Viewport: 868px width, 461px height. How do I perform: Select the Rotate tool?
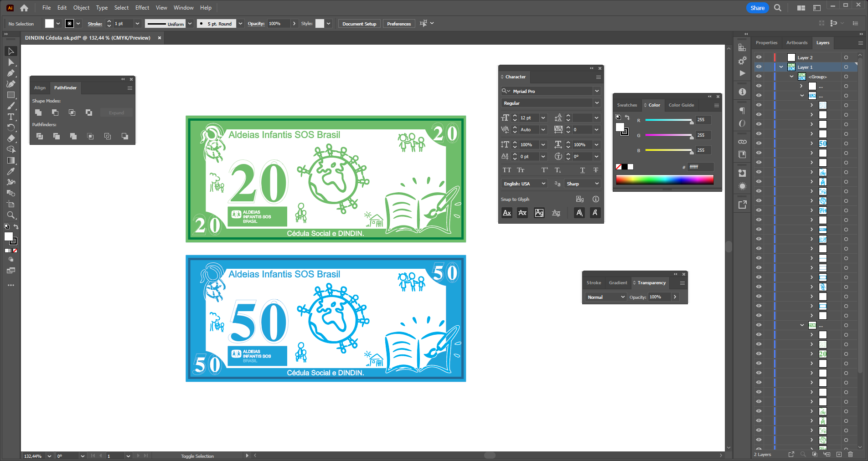tap(11, 128)
